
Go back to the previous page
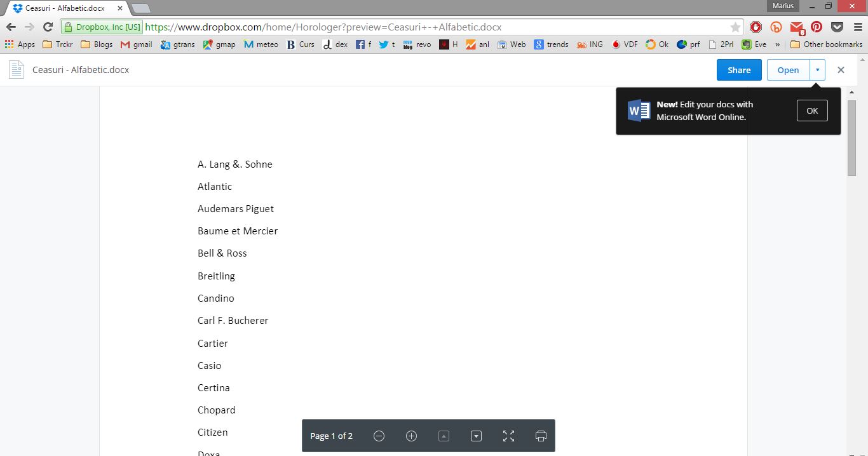point(11,27)
